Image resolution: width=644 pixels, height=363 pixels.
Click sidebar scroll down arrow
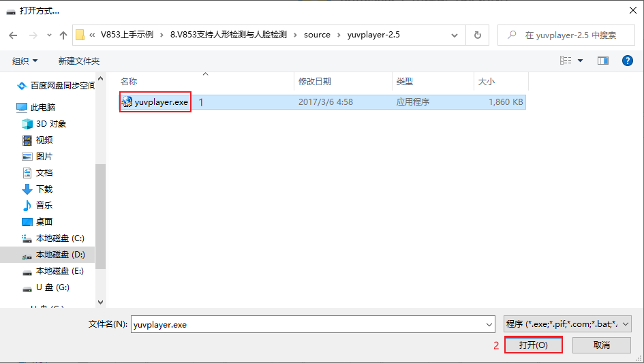[x=101, y=302]
